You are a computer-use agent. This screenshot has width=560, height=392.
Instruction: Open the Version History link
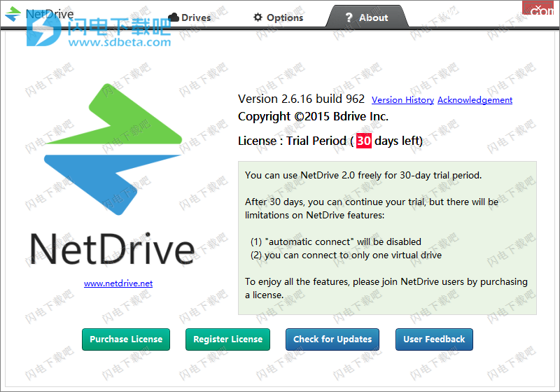[402, 100]
